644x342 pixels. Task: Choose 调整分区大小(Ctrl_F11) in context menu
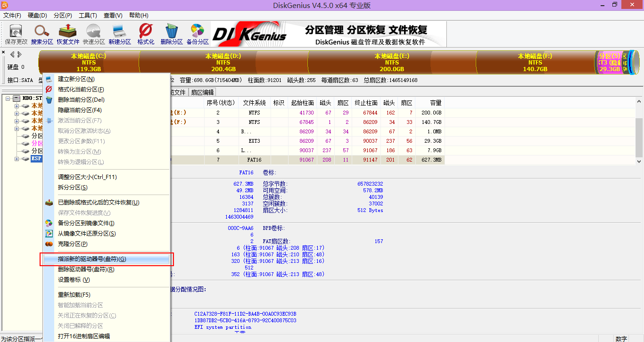[107, 177]
